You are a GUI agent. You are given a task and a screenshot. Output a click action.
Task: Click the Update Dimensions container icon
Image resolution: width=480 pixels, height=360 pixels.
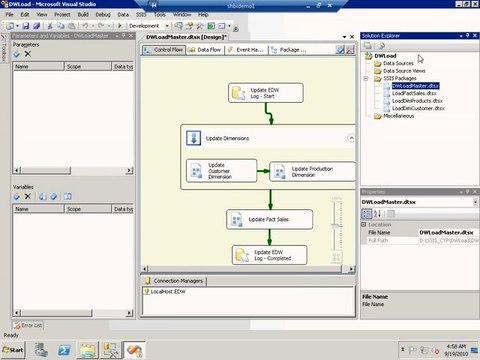click(193, 138)
